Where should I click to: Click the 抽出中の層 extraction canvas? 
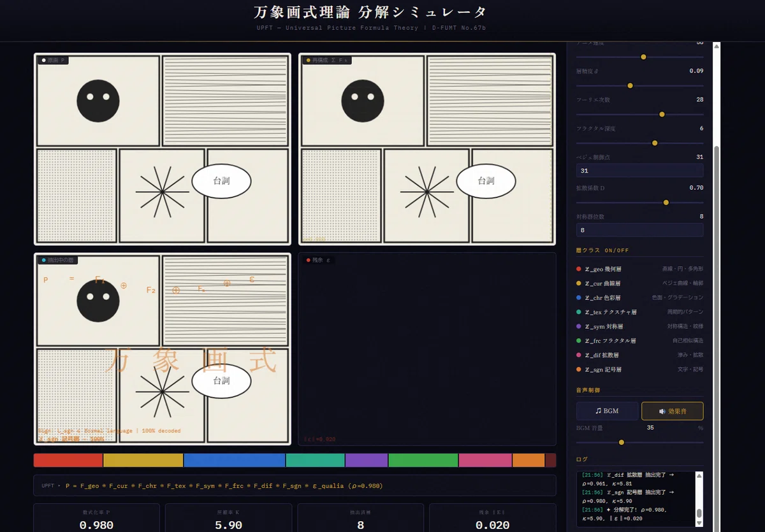coord(163,349)
